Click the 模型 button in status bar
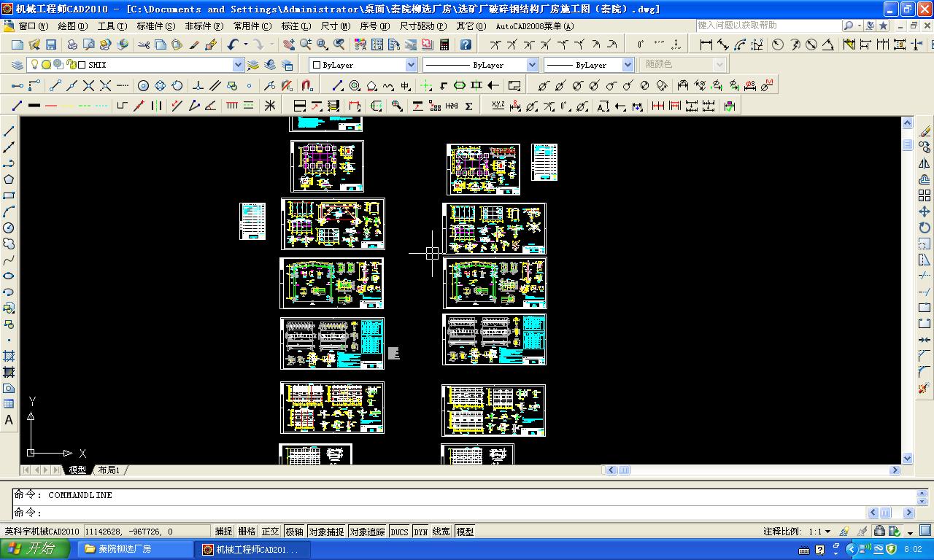The image size is (934, 560). pyautogui.click(x=465, y=532)
